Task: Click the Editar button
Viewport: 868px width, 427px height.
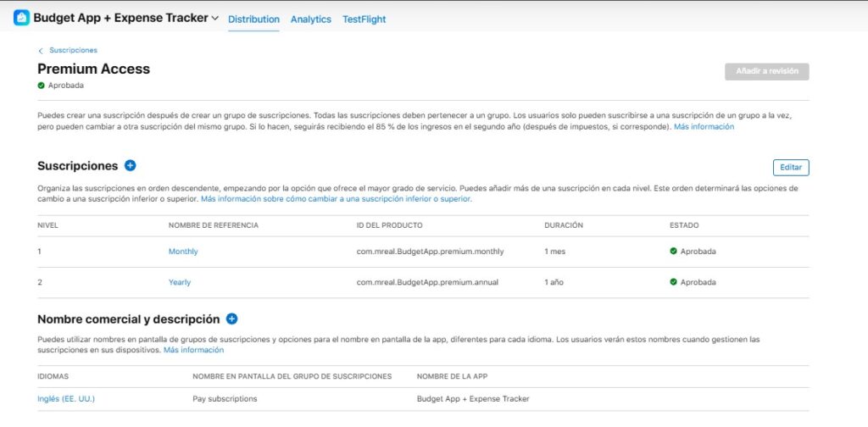Action: (791, 168)
